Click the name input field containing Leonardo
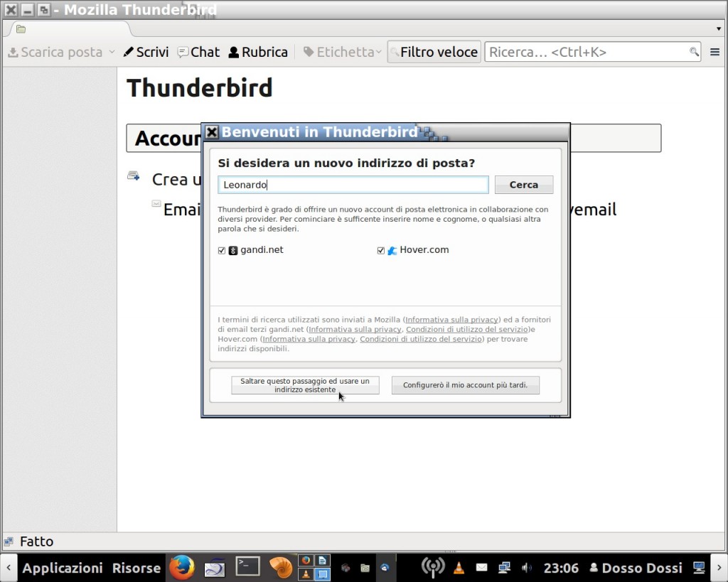This screenshot has height=582, width=728. click(353, 185)
